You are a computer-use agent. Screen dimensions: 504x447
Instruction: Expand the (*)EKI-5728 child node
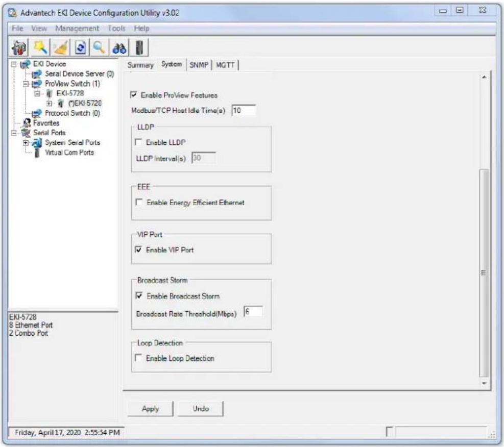click(x=49, y=104)
